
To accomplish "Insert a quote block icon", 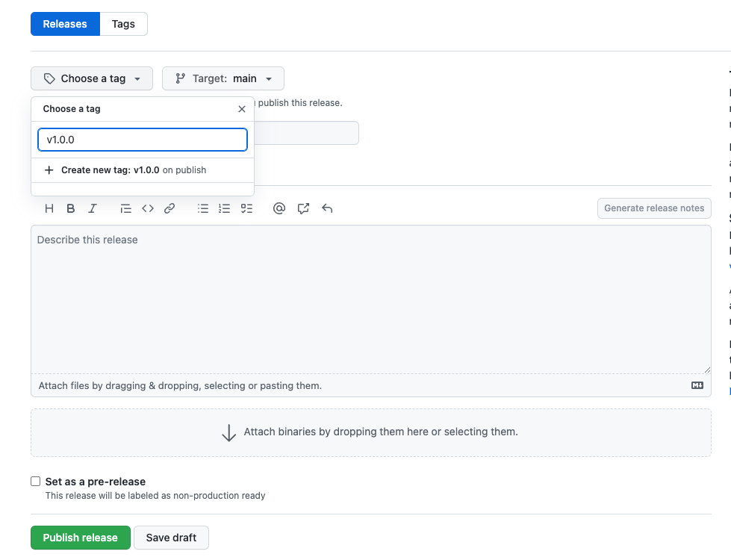I will [x=125, y=208].
